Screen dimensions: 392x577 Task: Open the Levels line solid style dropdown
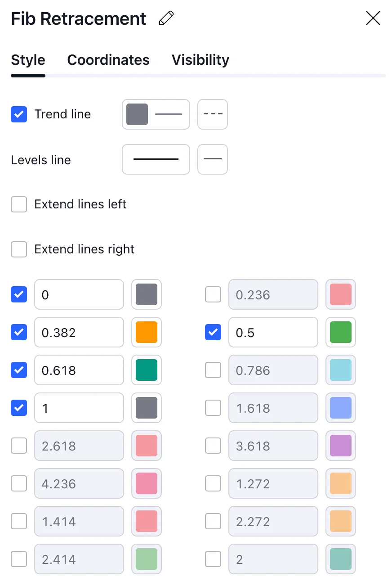(x=213, y=159)
